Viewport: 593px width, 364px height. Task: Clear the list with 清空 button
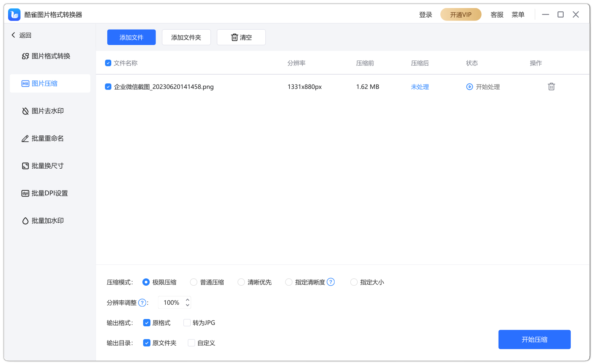coord(241,37)
